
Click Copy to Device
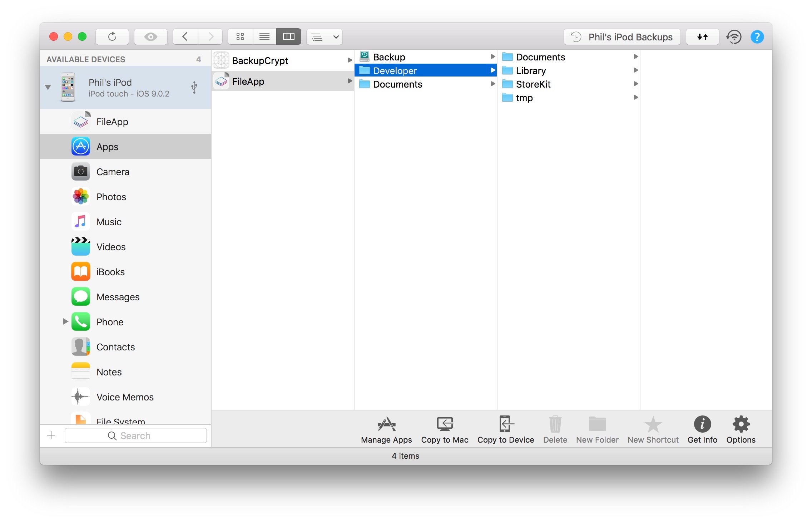(506, 430)
